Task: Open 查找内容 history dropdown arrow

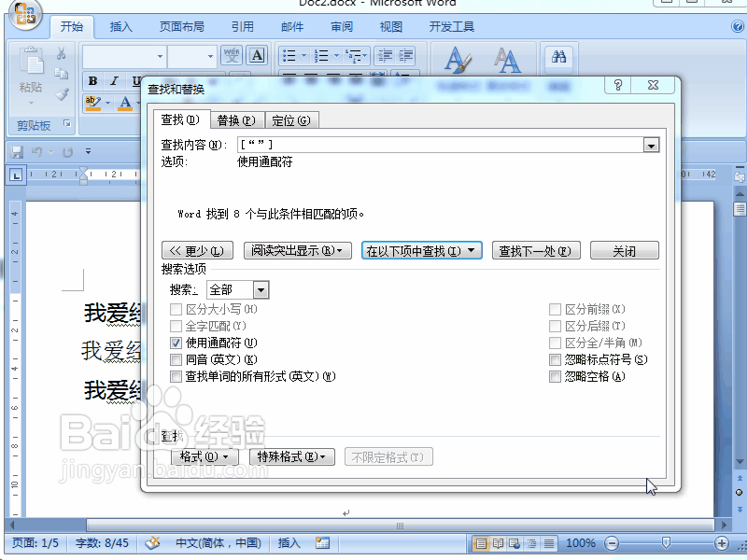Action: pyautogui.click(x=651, y=145)
